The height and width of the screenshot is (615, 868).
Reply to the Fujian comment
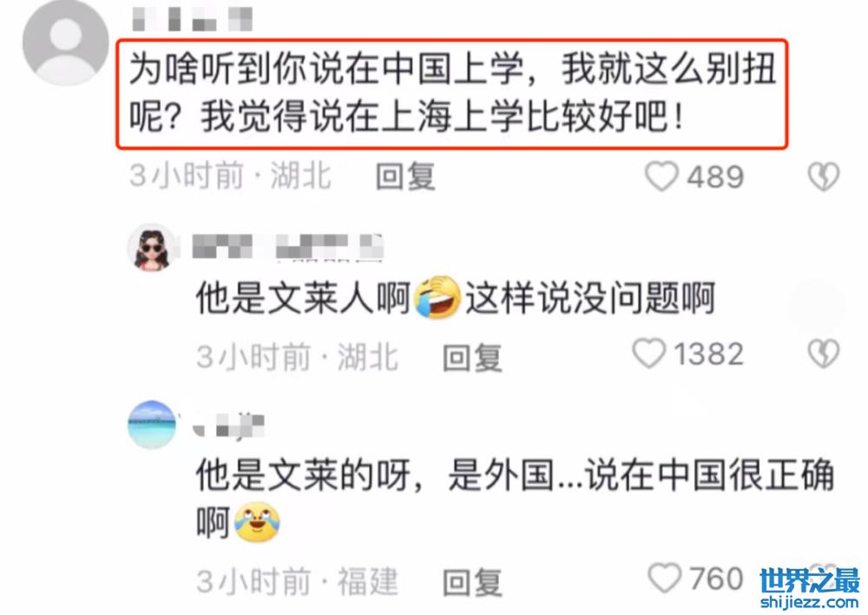tap(472, 582)
